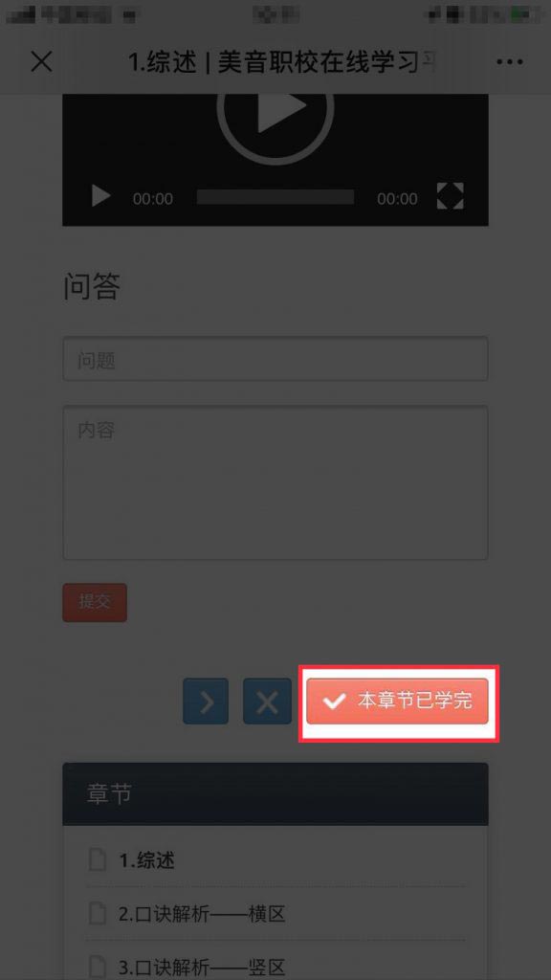Click the 章节 chapter panel header

point(275,794)
